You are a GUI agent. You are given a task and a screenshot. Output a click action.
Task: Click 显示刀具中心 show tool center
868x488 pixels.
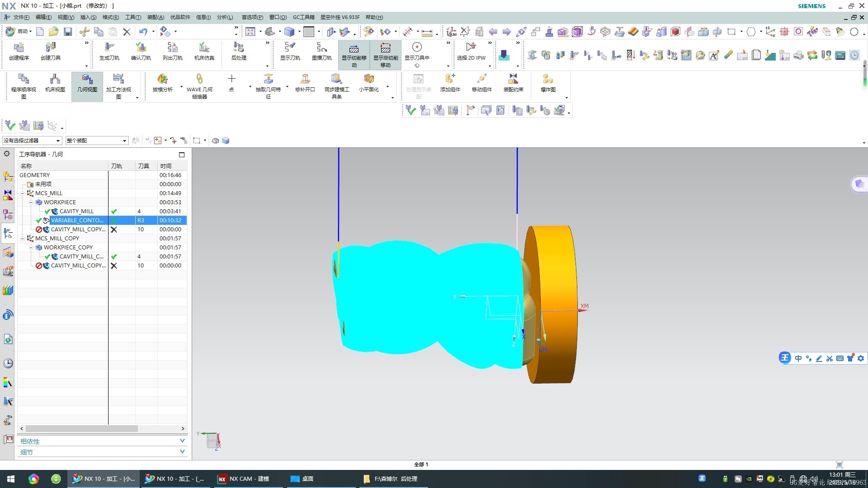point(417,54)
